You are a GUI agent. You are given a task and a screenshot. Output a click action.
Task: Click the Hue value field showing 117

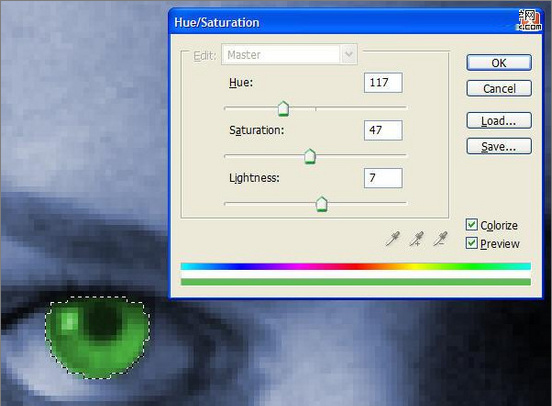coord(383,83)
